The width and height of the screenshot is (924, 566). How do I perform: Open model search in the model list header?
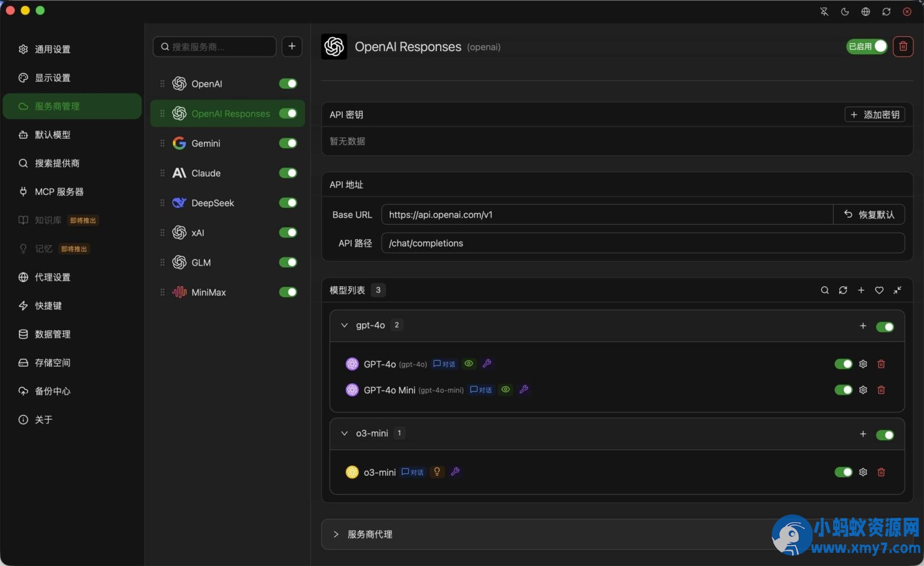tap(825, 290)
